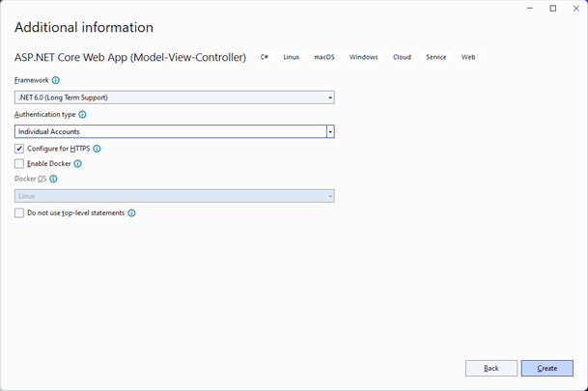This screenshot has height=391, width=588.
Task: Click info icon beside Enable Docker
Action: click(77, 163)
